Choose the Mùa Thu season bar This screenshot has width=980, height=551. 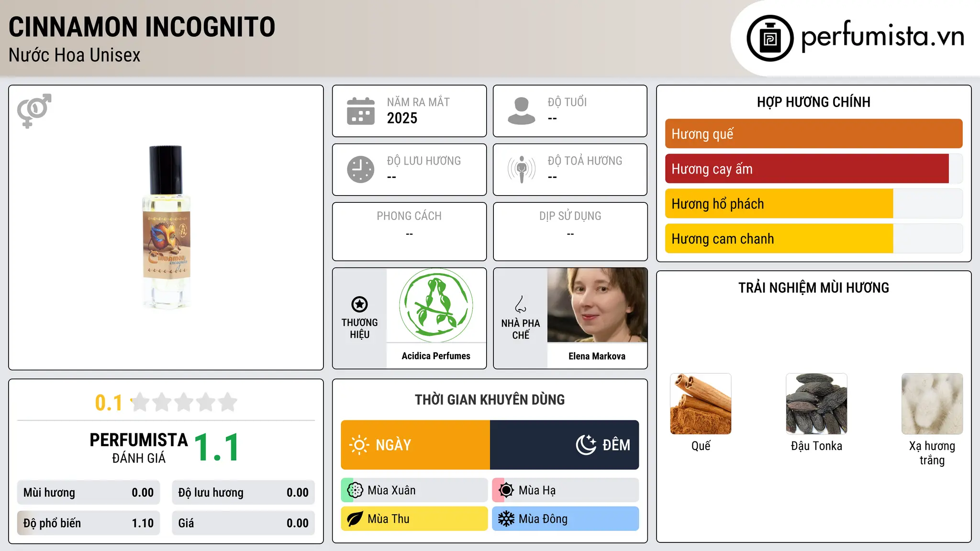414,519
